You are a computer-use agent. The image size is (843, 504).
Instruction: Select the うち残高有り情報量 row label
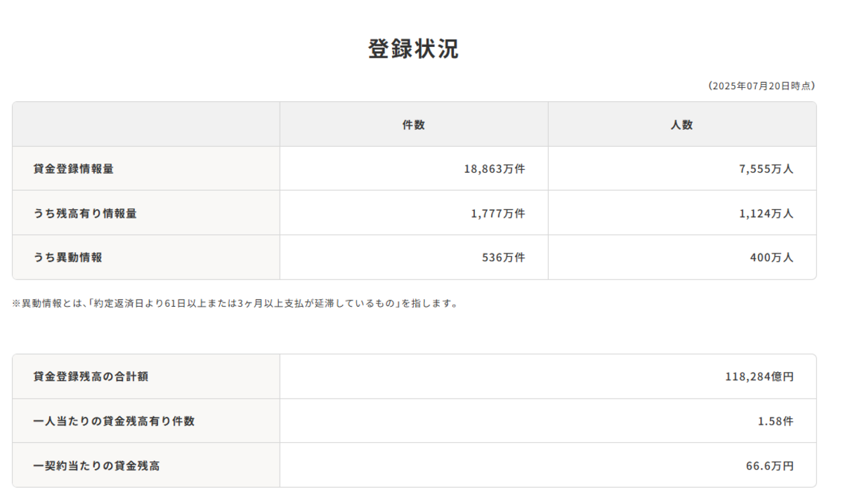(x=85, y=213)
